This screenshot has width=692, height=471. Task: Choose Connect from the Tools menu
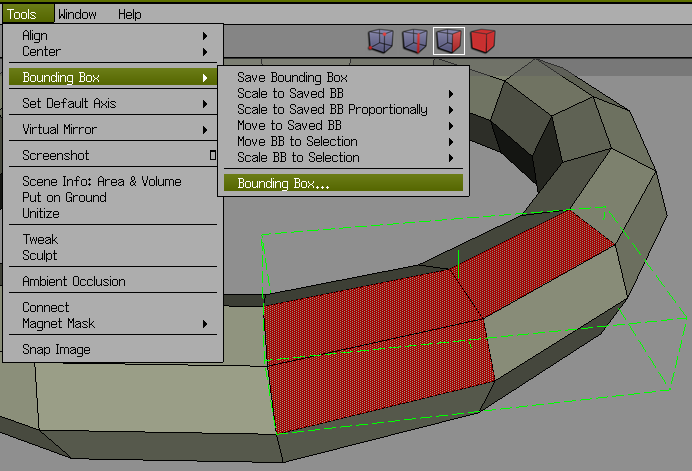tap(113, 307)
